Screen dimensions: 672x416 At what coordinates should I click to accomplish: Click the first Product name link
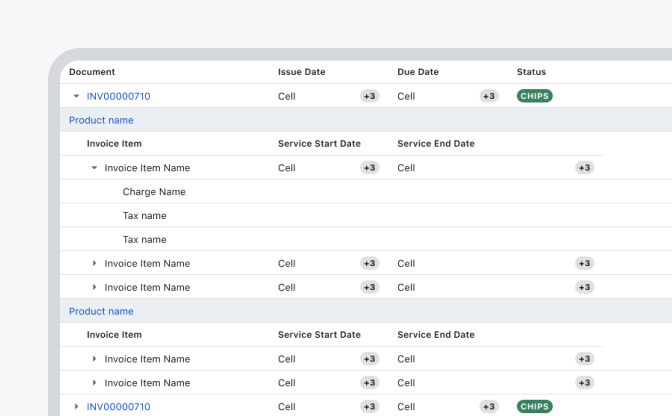click(x=101, y=120)
